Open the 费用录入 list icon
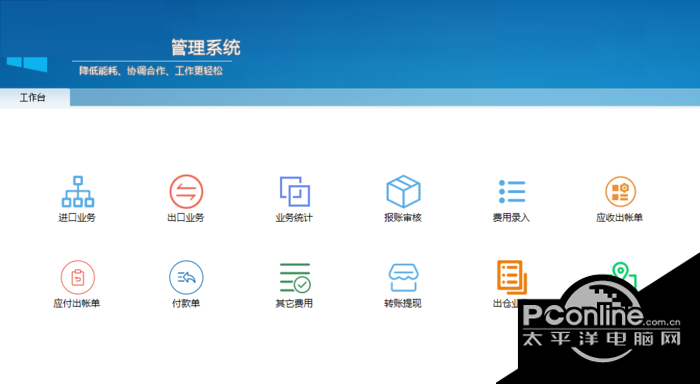The width and height of the screenshot is (700, 384). [512, 192]
